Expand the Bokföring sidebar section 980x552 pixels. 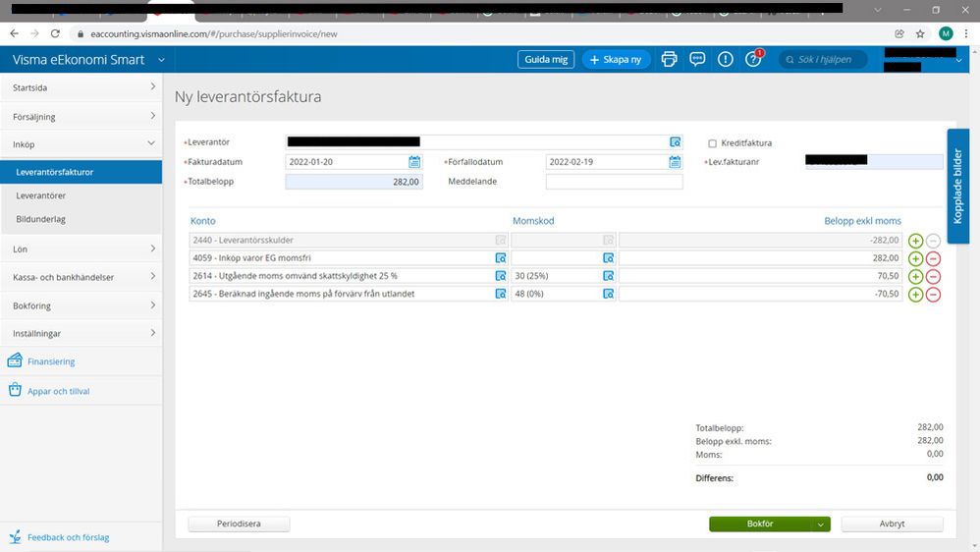click(x=81, y=305)
